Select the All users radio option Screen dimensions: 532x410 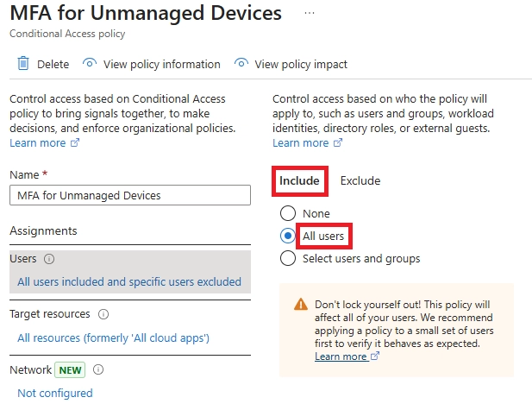[x=288, y=236]
